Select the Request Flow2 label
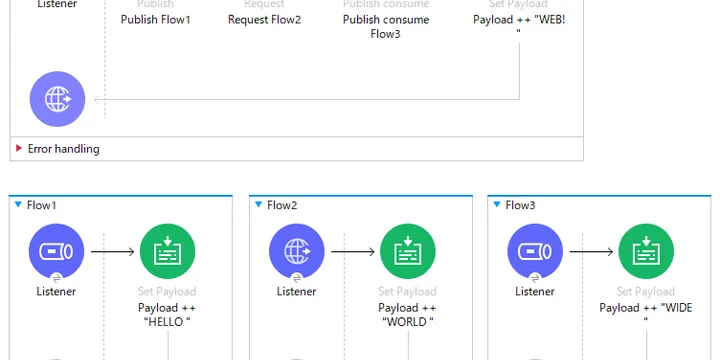This screenshot has height=360, width=720. pos(264,20)
